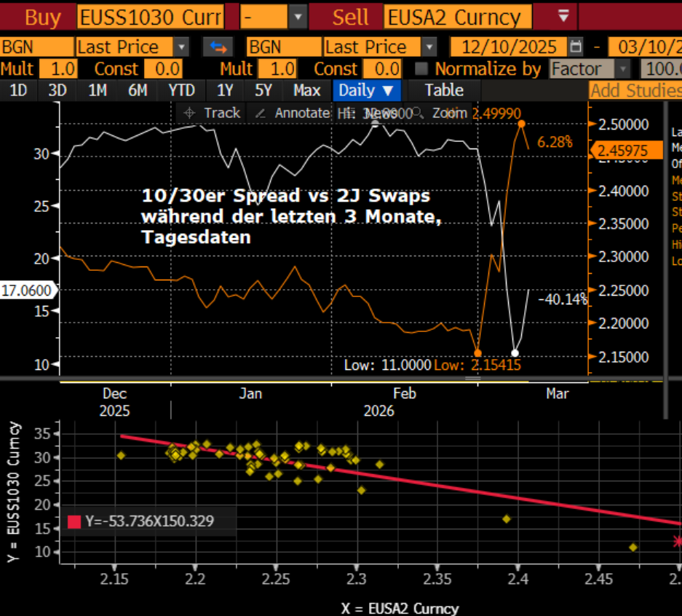Enable the Normalize by checkbox

pyautogui.click(x=421, y=69)
